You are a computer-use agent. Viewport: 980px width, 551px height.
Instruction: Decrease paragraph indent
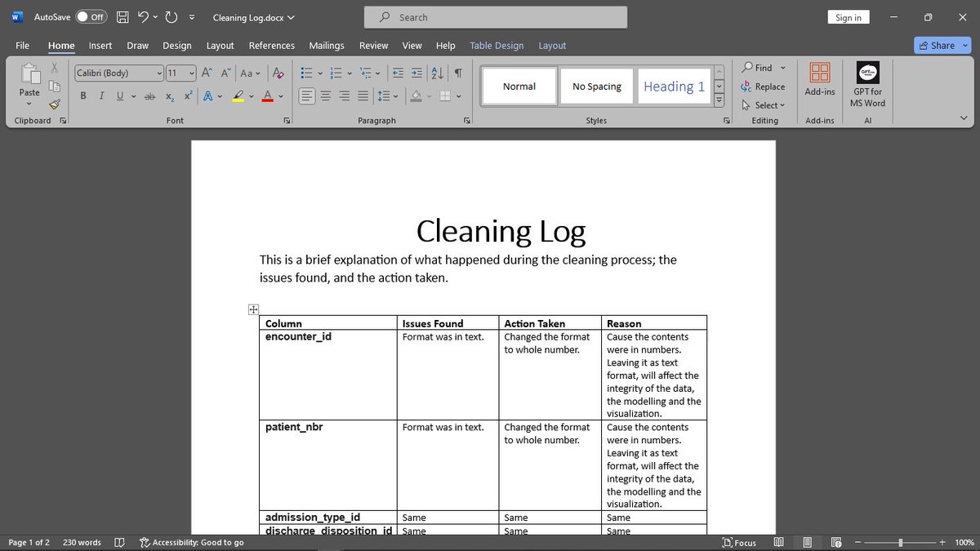tap(399, 73)
